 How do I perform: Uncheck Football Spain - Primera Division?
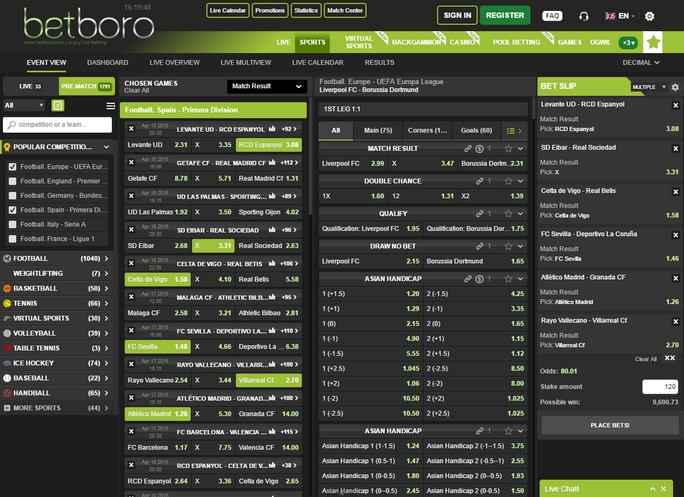(x=13, y=210)
